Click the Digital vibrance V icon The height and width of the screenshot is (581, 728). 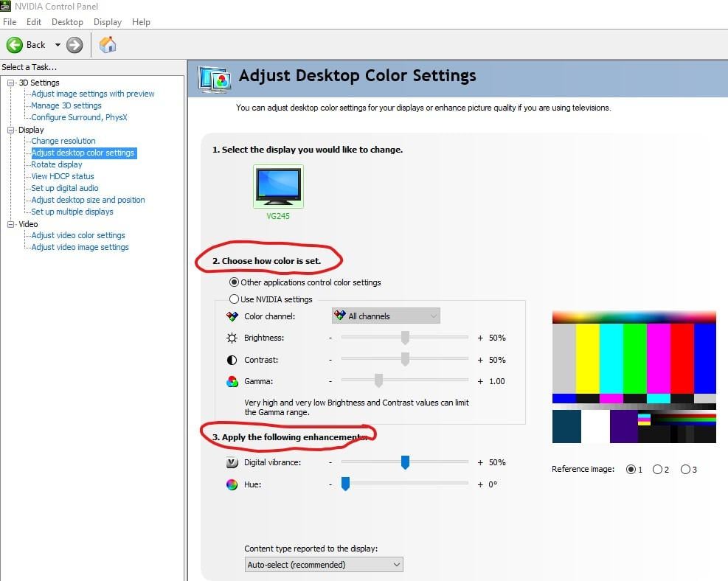[x=232, y=462]
